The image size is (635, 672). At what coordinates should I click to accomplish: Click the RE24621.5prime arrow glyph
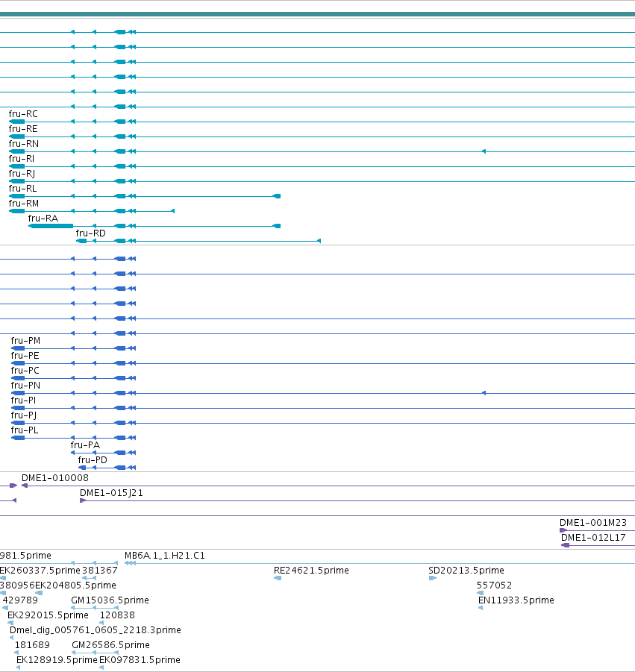click(x=278, y=578)
